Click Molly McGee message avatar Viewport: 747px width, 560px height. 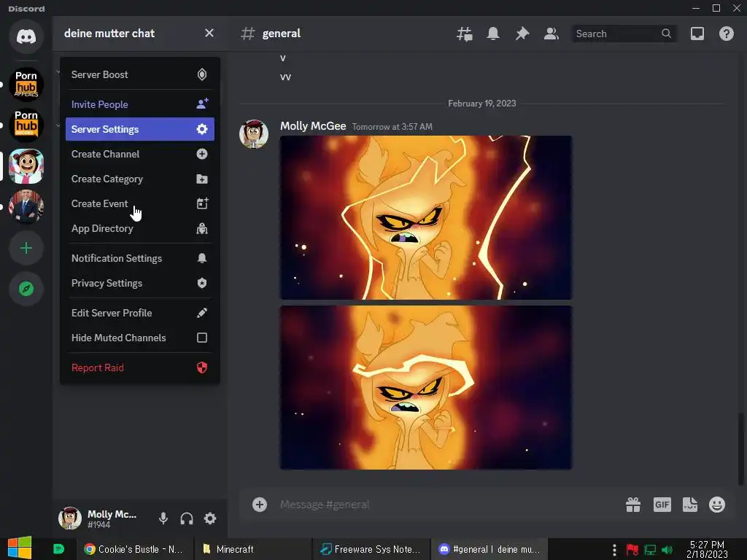253,134
